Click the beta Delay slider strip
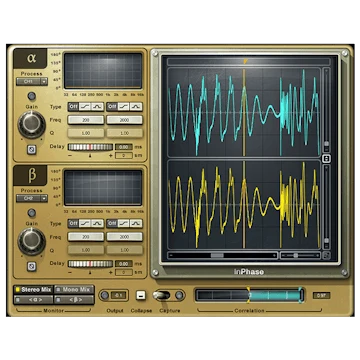Image resolution: width=360 pixels, height=360 pixels. coord(90,264)
